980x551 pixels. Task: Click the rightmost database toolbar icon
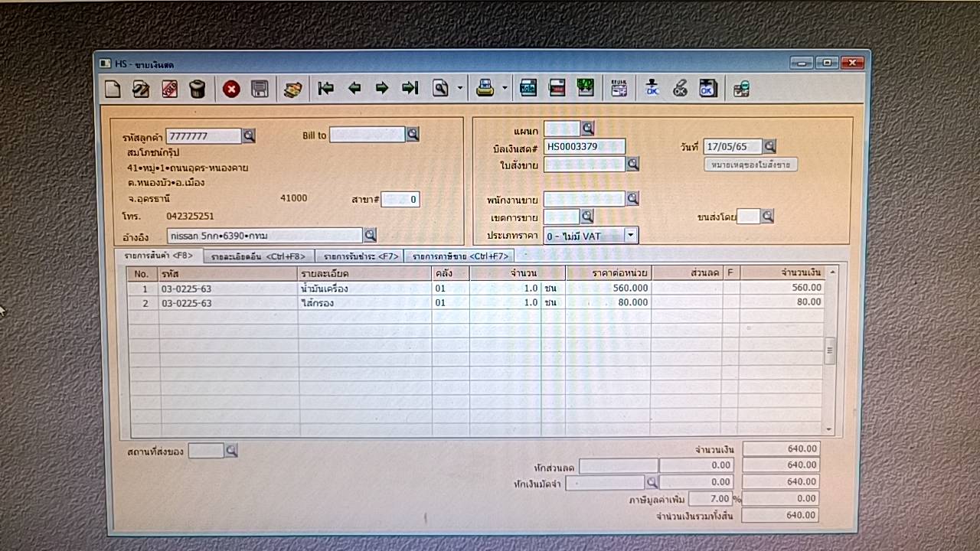pyautogui.click(x=741, y=89)
